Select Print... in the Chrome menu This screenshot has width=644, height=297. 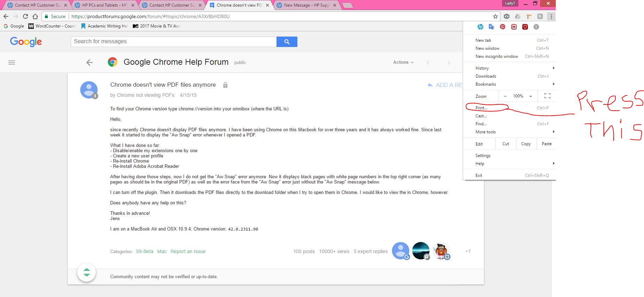[x=509, y=108]
